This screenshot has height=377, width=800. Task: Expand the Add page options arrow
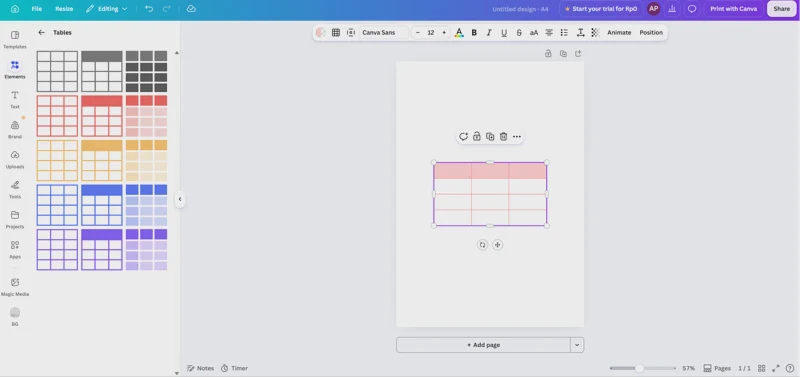[577, 345]
